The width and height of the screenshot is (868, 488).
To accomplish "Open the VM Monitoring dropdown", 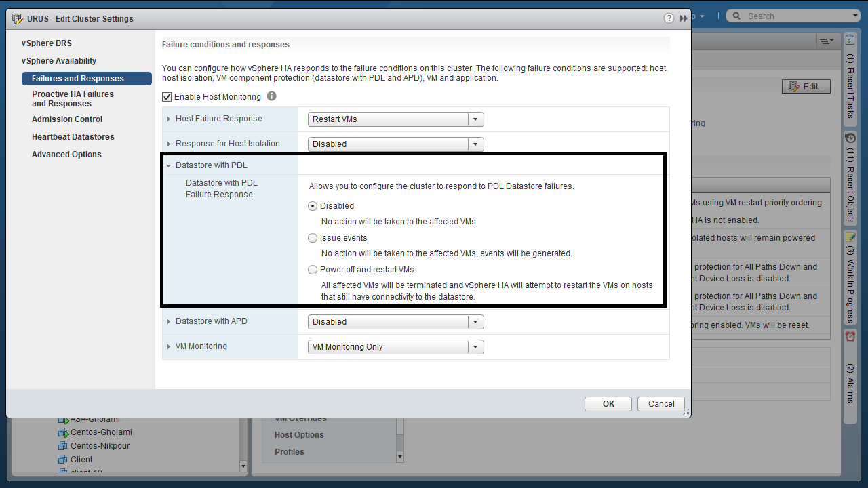I will 395,347.
